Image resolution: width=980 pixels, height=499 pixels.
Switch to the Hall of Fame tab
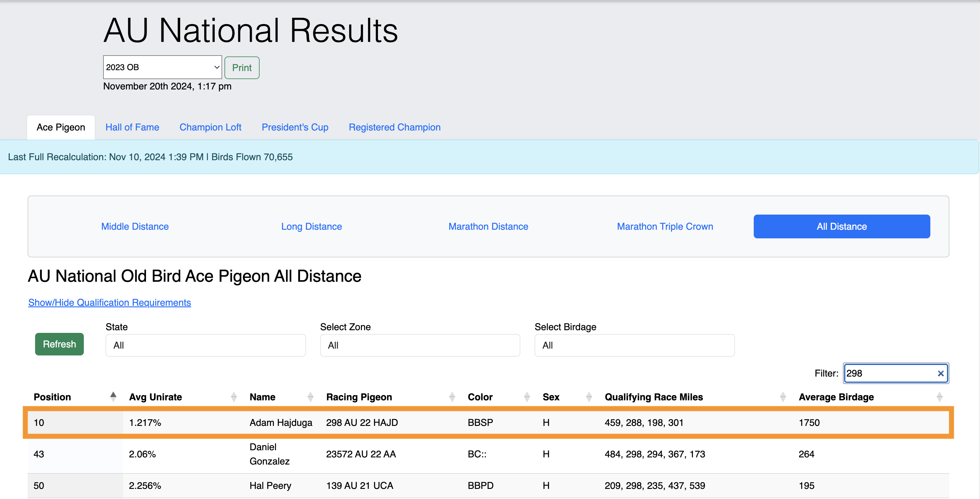132,127
